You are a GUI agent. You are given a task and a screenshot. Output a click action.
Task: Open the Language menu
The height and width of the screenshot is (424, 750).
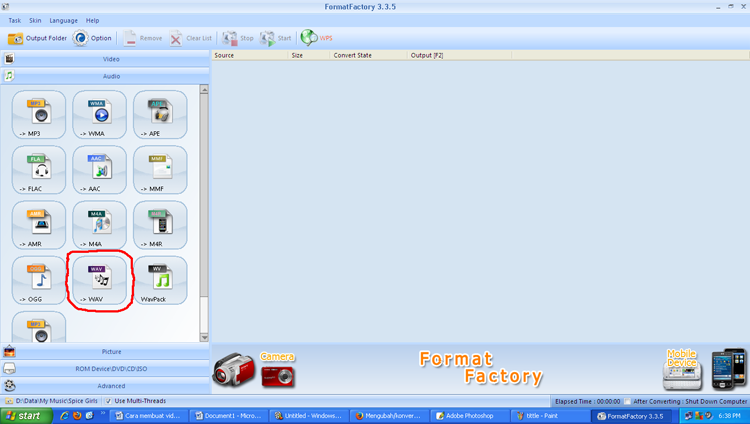click(63, 21)
